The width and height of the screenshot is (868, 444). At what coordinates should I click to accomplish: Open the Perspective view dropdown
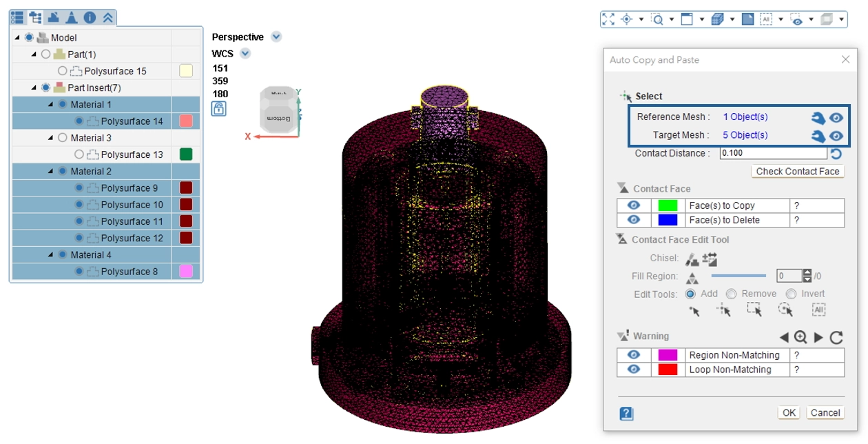point(276,37)
